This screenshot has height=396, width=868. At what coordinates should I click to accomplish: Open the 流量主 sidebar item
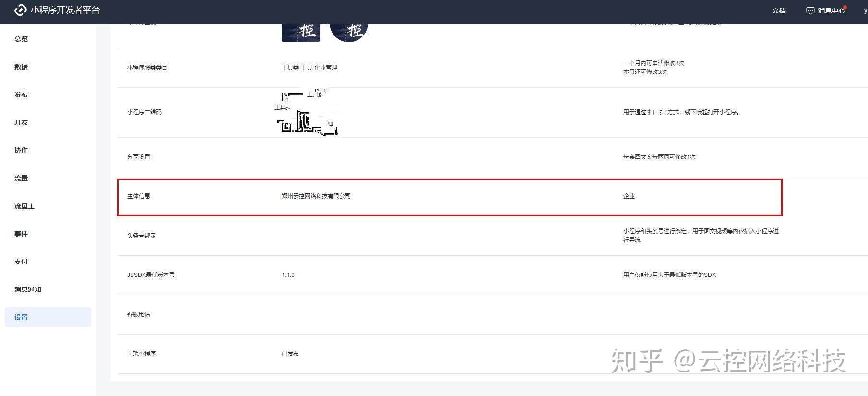coord(24,206)
